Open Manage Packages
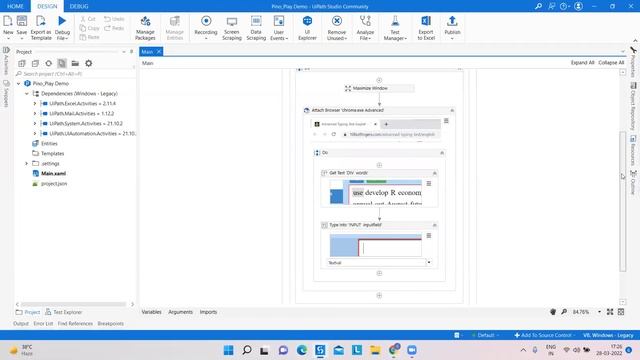 (x=145, y=27)
